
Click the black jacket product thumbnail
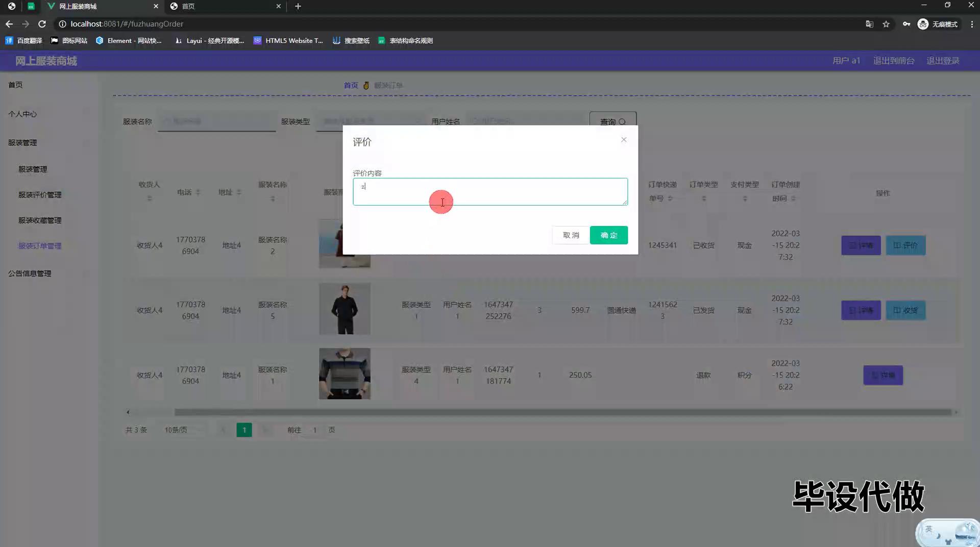[345, 309]
